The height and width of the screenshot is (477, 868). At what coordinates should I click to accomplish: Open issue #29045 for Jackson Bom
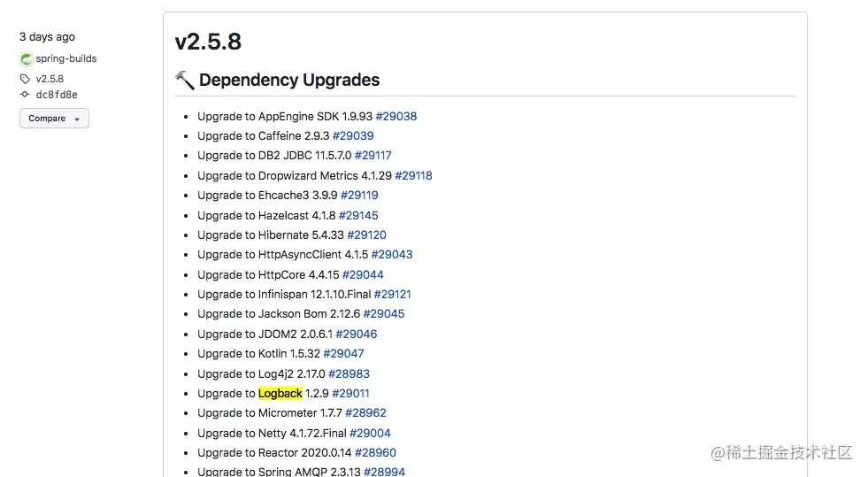[x=384, y=314]
